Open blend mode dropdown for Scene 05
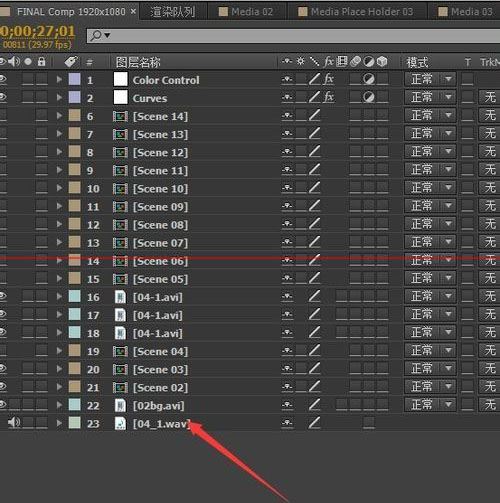Image resolution: width=500 pixels, height=503 pixels. point(430,278)
